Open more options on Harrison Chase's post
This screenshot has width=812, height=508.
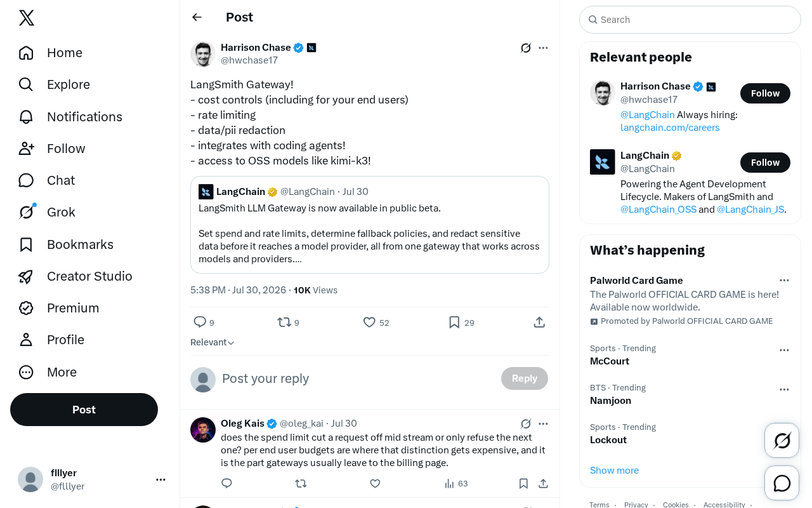pyautogui.click(x=543, y=48)
